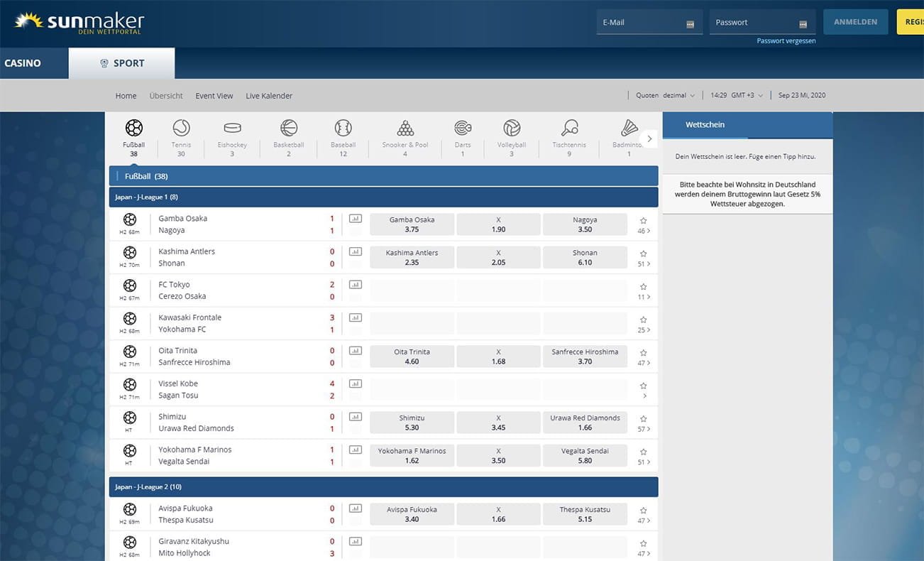Open the Quoten dezimal dropdown
This screenshot has height=561, width=924.
point(666,95)
